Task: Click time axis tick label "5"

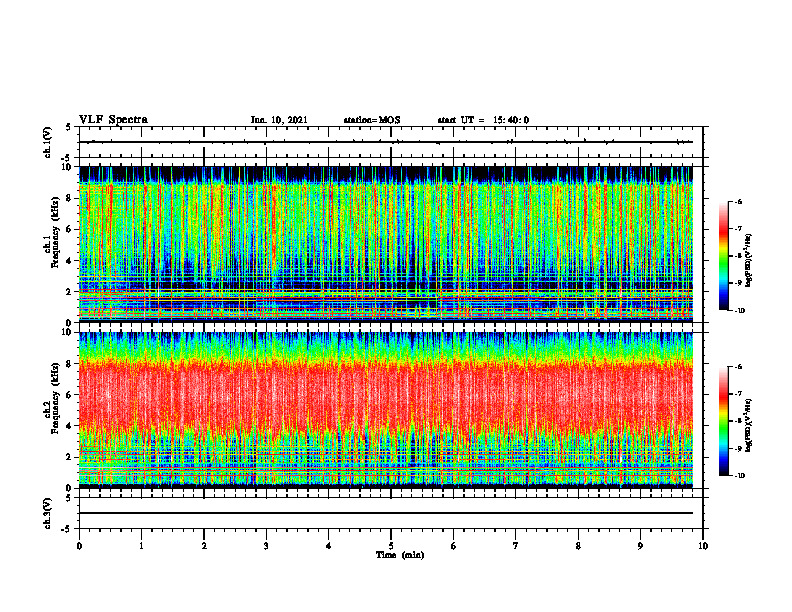Action: point(391,546)
